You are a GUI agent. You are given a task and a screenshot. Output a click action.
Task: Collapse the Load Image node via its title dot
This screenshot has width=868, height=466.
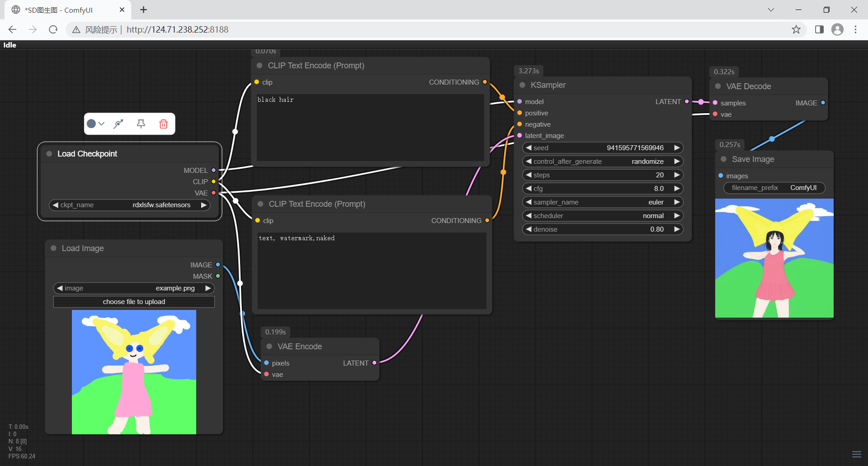point(53,248)
